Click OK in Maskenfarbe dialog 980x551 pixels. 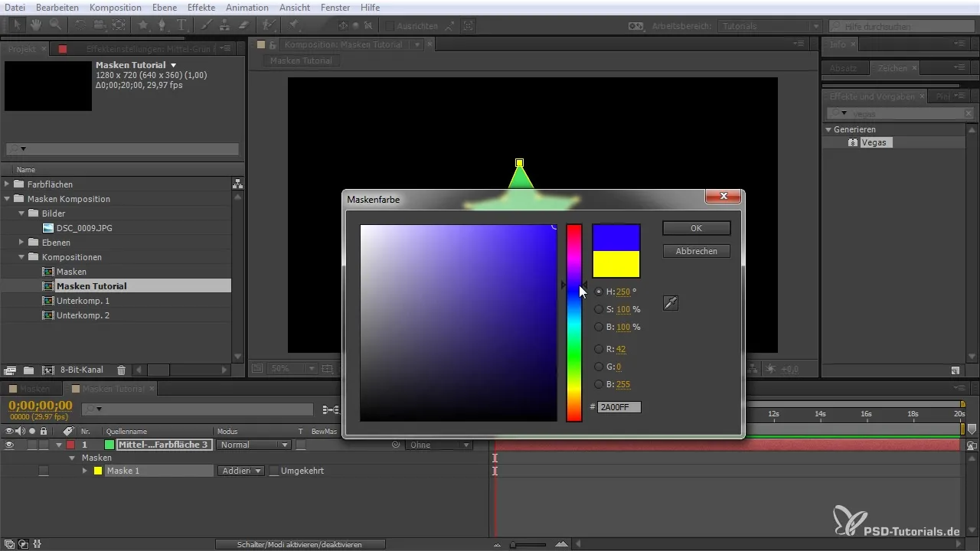pos(696,228)
